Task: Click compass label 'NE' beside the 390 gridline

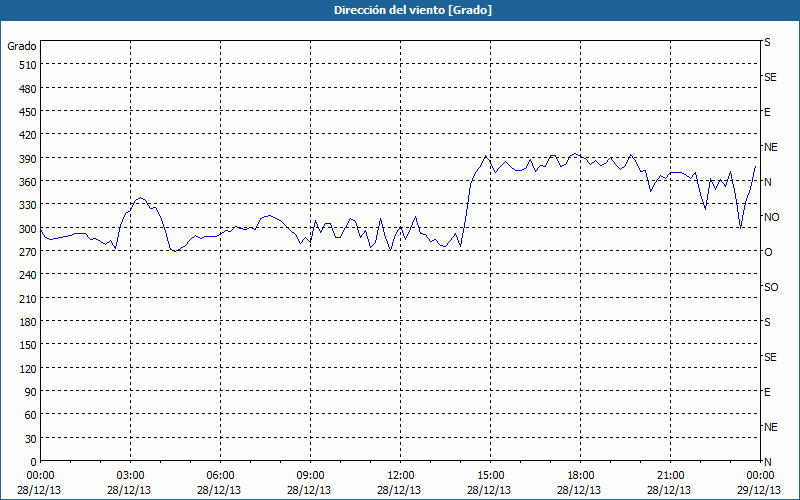Action: coord(770,147)
